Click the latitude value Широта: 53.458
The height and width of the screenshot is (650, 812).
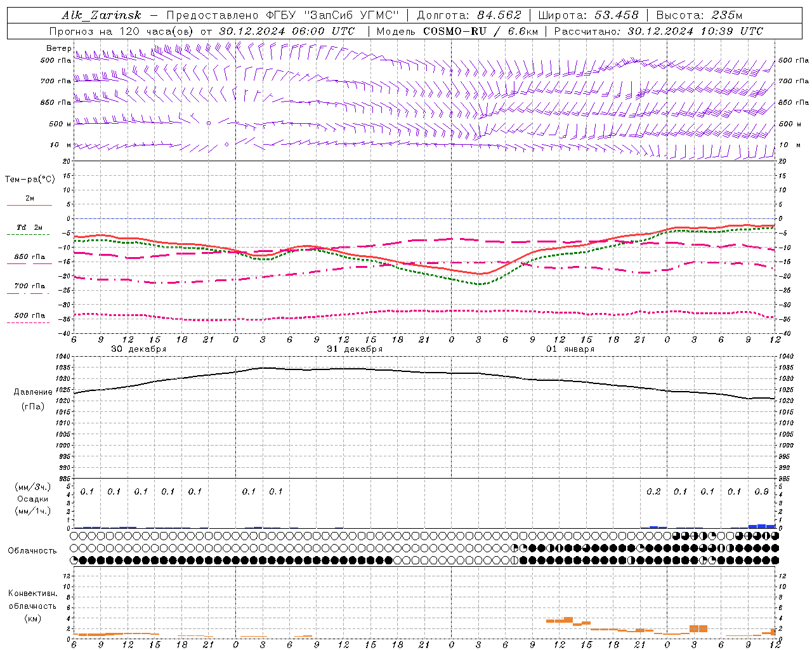588,15
